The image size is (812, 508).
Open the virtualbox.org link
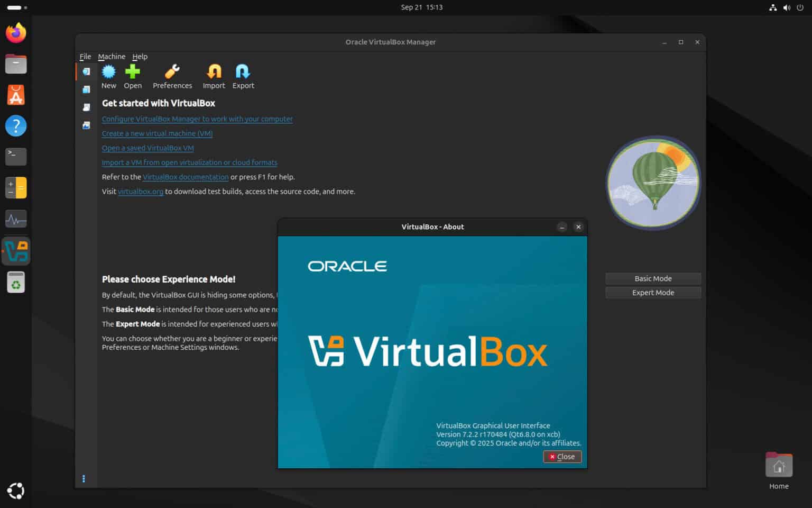point(140,191)
